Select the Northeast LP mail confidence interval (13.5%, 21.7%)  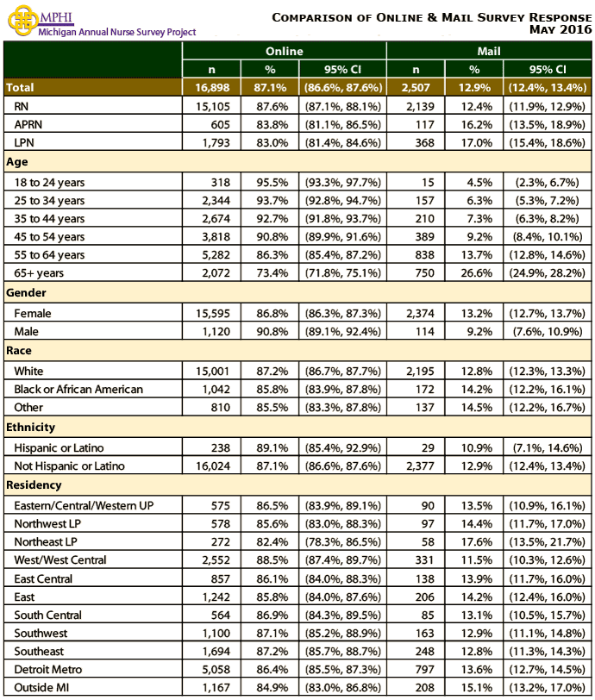pyautogui.click(x=548, y=542)
